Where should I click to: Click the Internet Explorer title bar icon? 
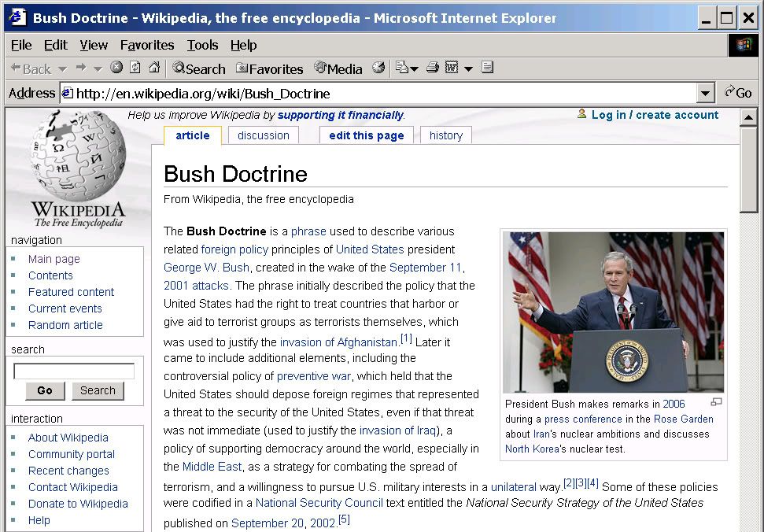click(17, 17)
